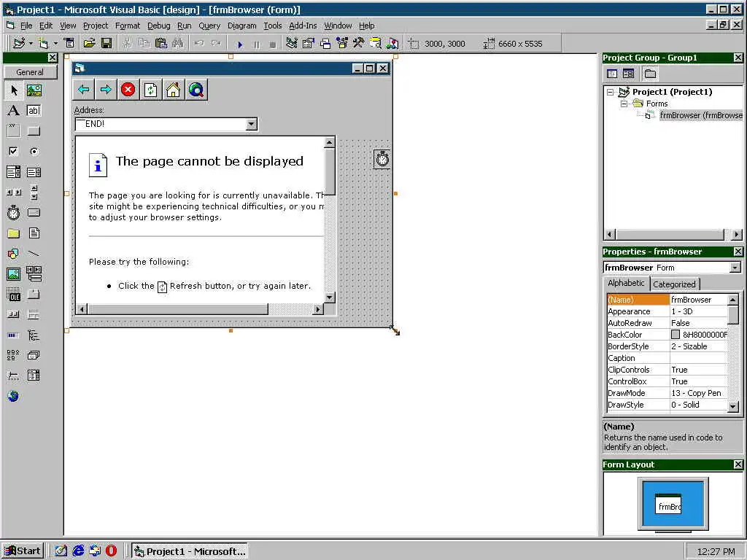Click View Code in Project panel
The image size is (747, 560).
[612, 74]
